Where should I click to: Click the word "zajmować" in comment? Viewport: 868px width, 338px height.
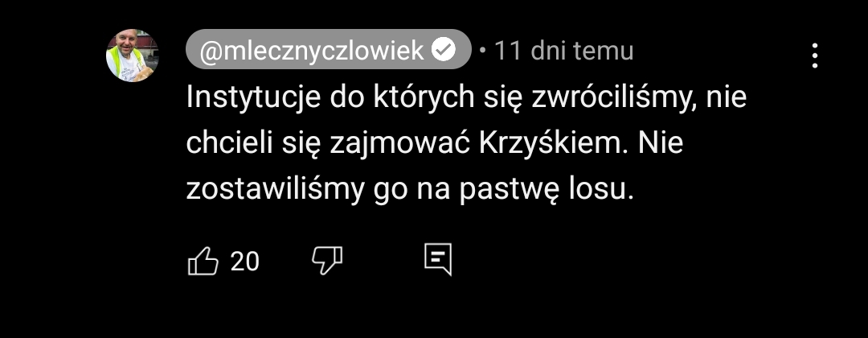coord(399,144)
